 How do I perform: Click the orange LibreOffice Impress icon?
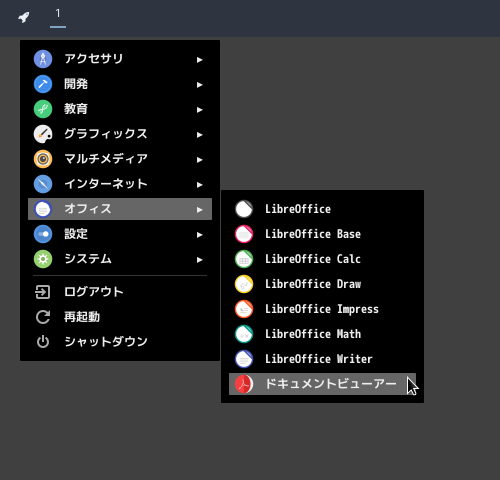coord(244,309)
